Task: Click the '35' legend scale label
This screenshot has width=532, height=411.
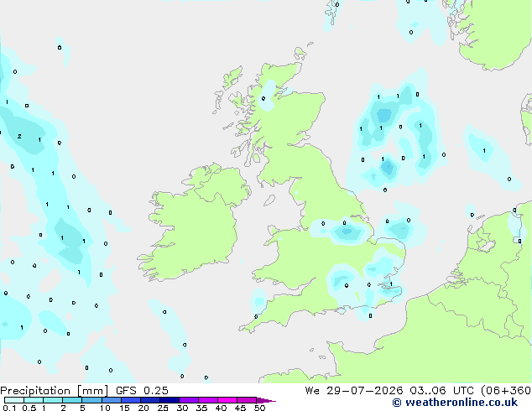Action: pos(201,408)
